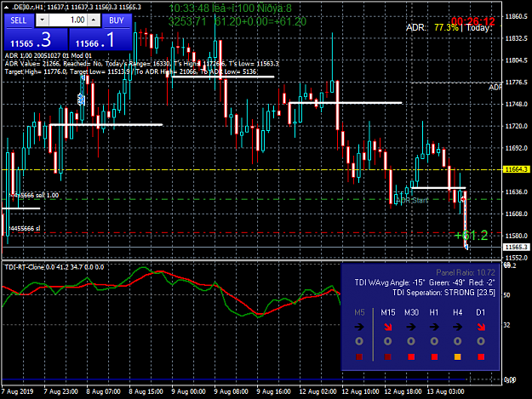
Task: Click the red square under H1
Action: 434,356
